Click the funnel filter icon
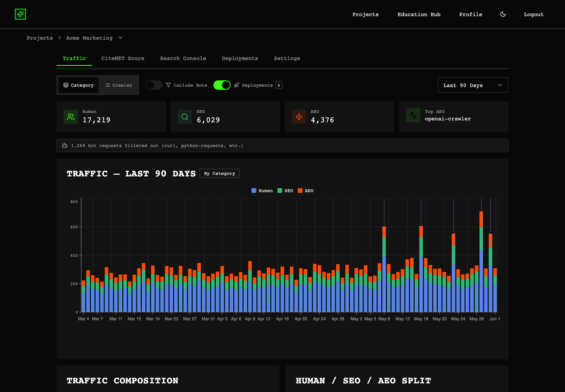Screen dimensions: 565x392 (168, 85)
